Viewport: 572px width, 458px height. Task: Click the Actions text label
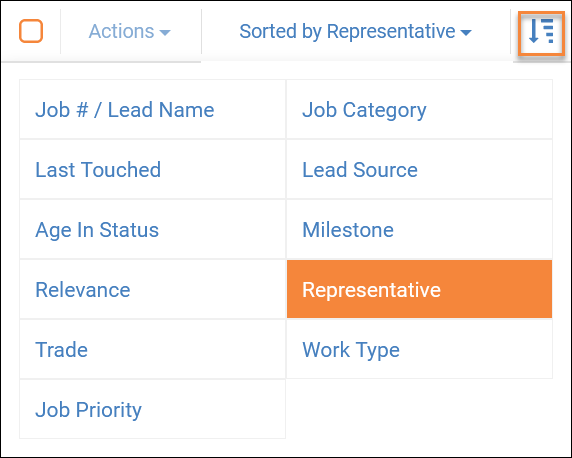pos(121,31)
